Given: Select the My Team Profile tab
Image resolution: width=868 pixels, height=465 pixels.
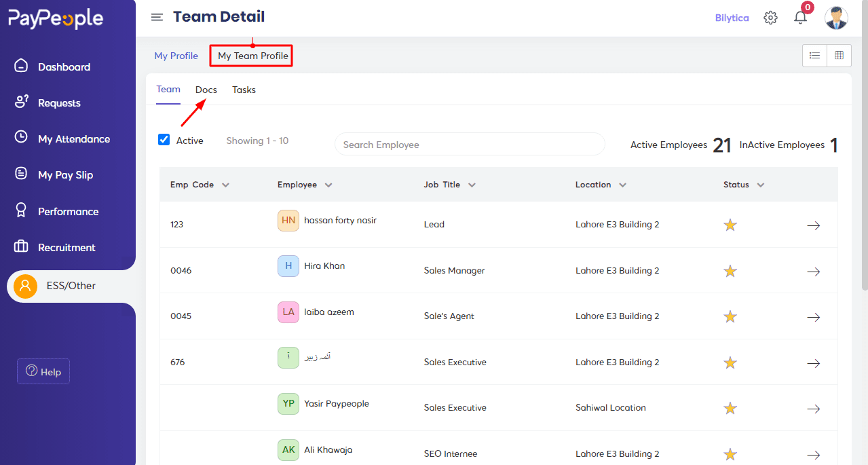Looking at the screenshot, I should pos(253,56).
